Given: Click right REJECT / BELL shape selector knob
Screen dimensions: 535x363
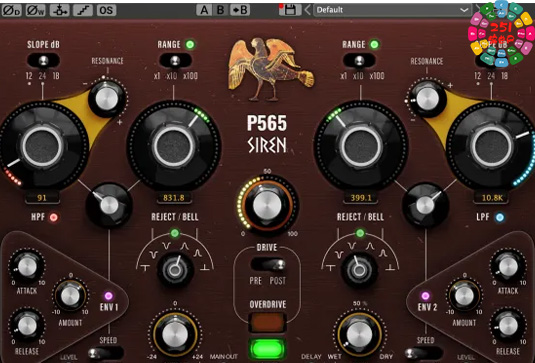Looking at the screenshot, I should point(359,270).
